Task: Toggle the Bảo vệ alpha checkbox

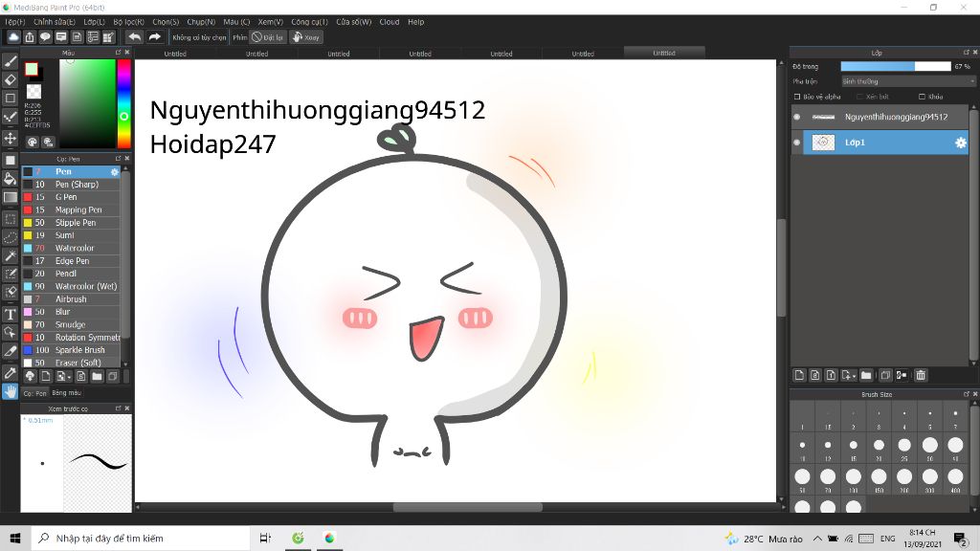Action: coord(797,97)
